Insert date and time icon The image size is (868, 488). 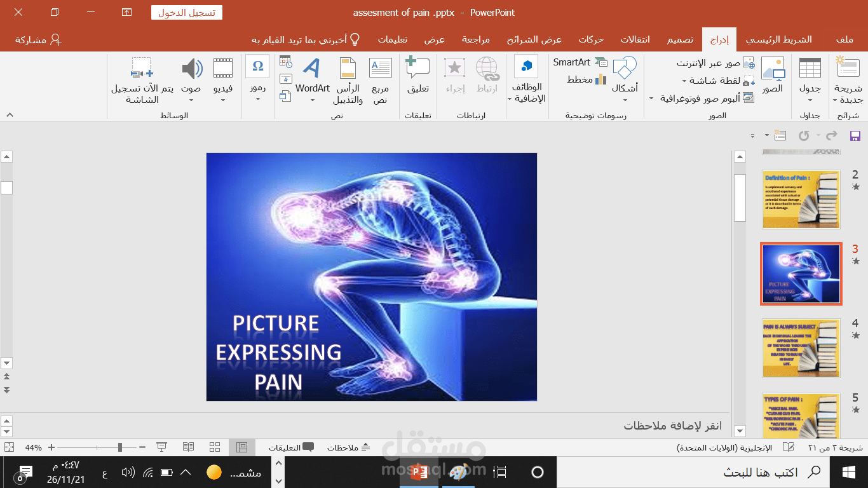pos(285,62)
